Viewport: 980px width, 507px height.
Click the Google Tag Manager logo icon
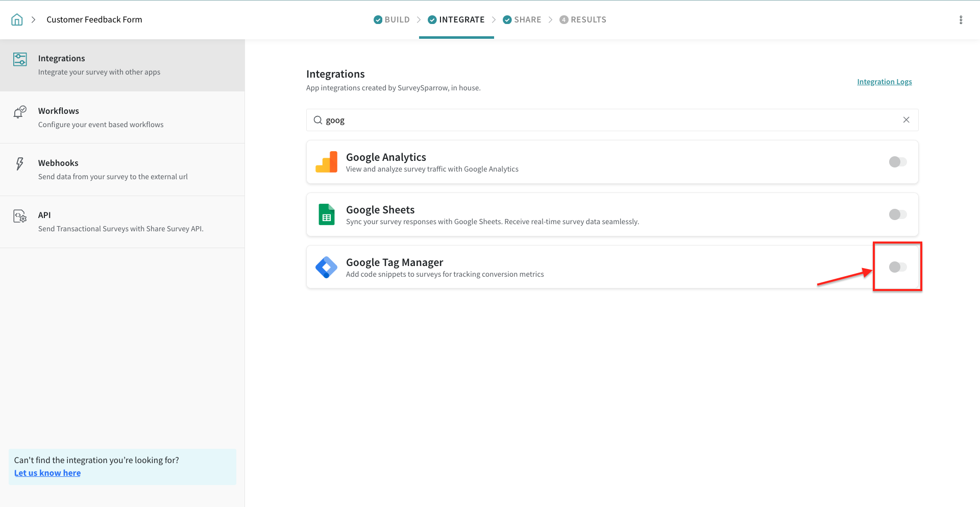coord(326,267)
